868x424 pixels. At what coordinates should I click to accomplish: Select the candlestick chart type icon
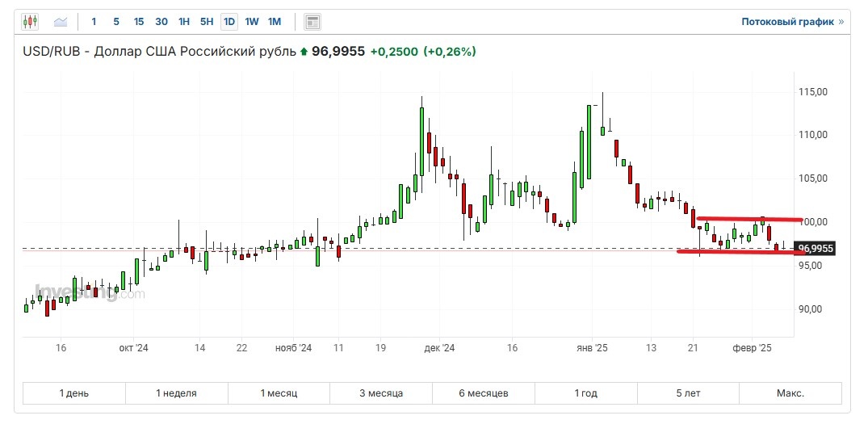coord(30,22)
